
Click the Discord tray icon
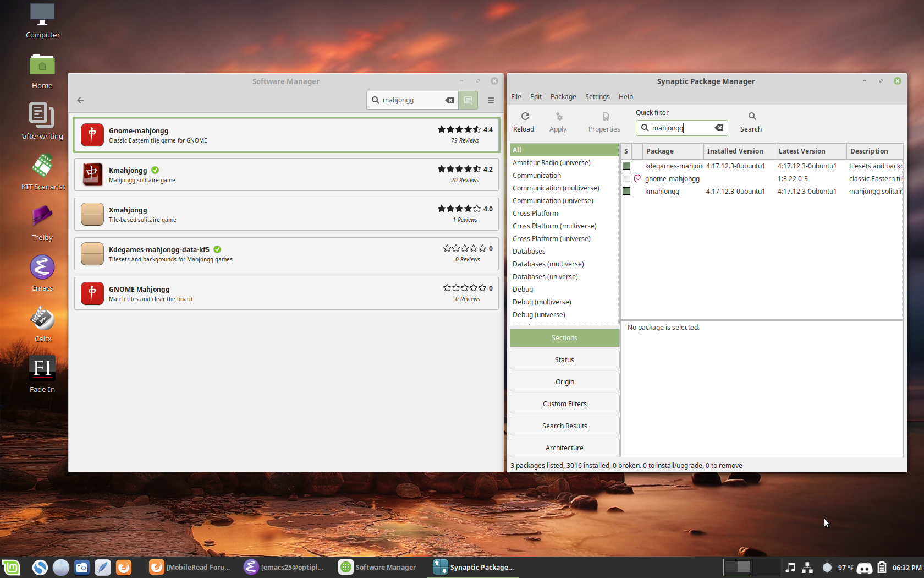tap(865, 568)
